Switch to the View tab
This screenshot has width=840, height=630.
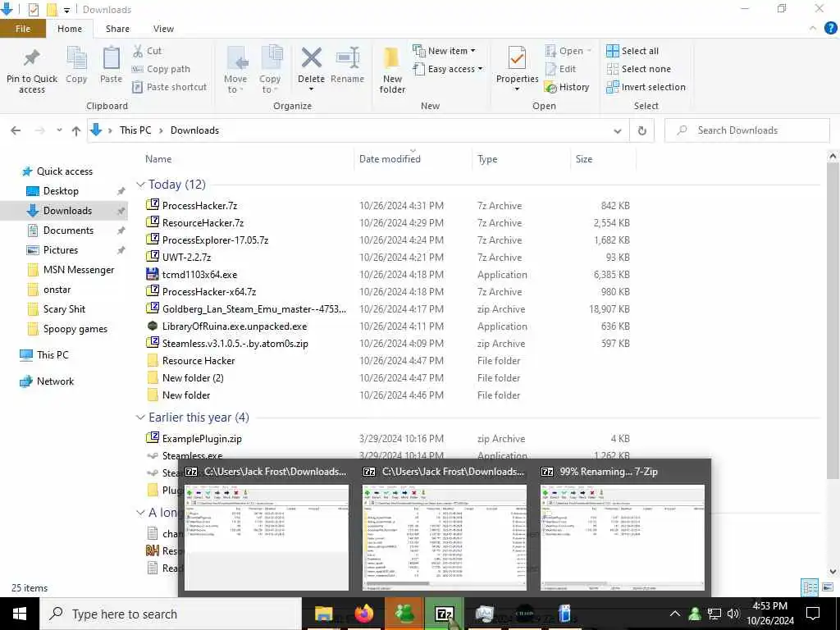point(163,29)
